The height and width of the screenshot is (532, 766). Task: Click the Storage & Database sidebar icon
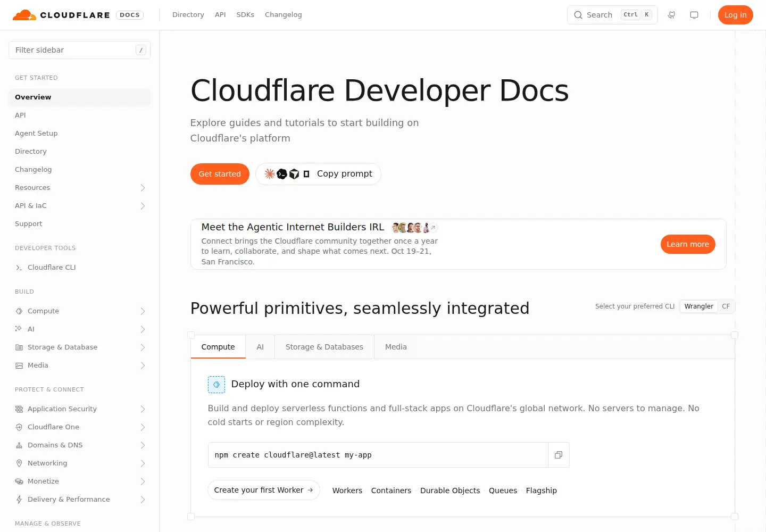tap(19, 347)
